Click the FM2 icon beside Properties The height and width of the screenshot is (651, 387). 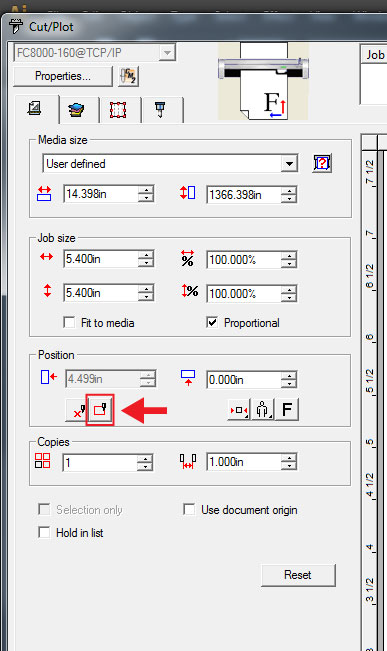pyautogui.click(x=128, y=76)
